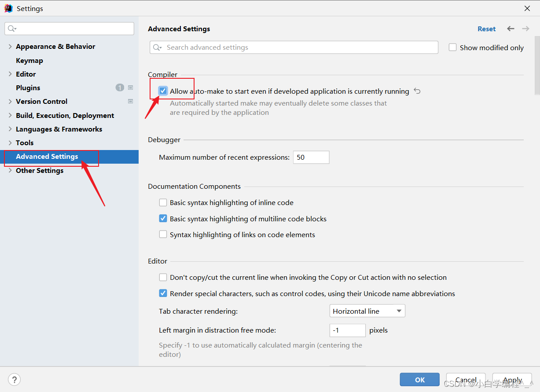Go forward using the right arrow

point(525,29)
